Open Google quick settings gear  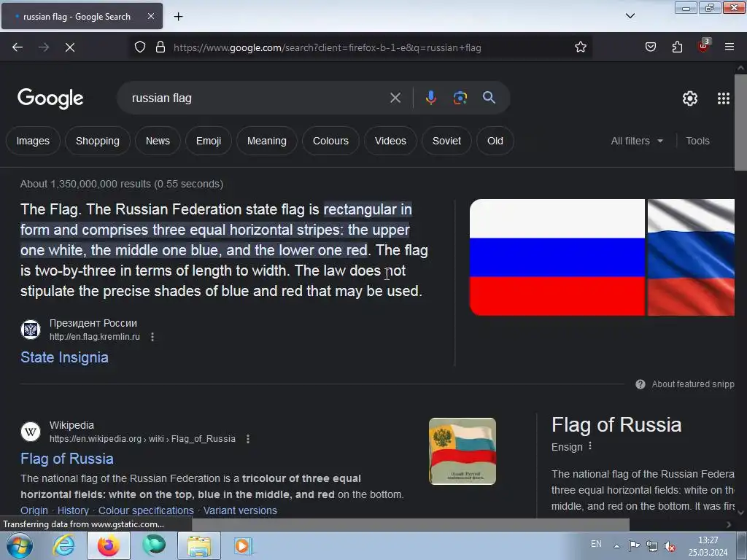coord(690,98)
